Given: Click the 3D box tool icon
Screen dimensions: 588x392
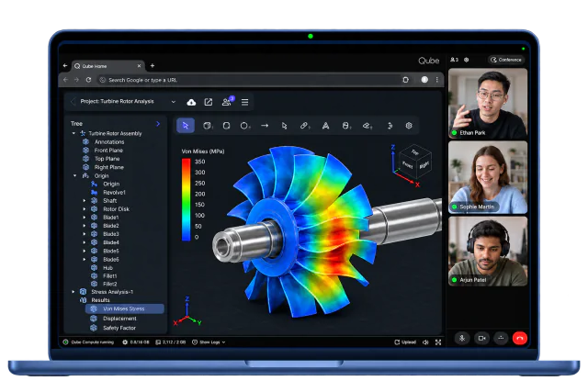Looking at the screenshot, I should click(x=208, y=126).
